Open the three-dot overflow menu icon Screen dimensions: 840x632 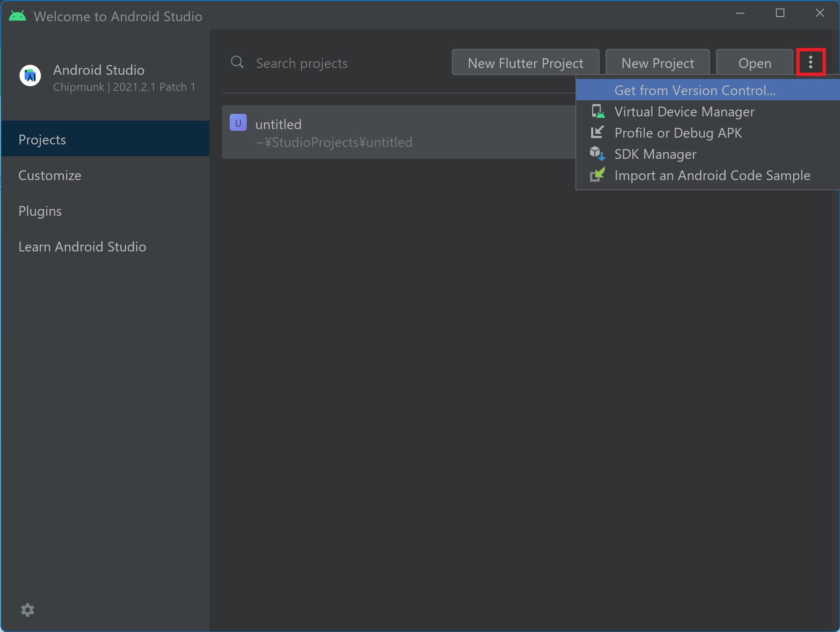pyautogui.click(x=811, y=62)
